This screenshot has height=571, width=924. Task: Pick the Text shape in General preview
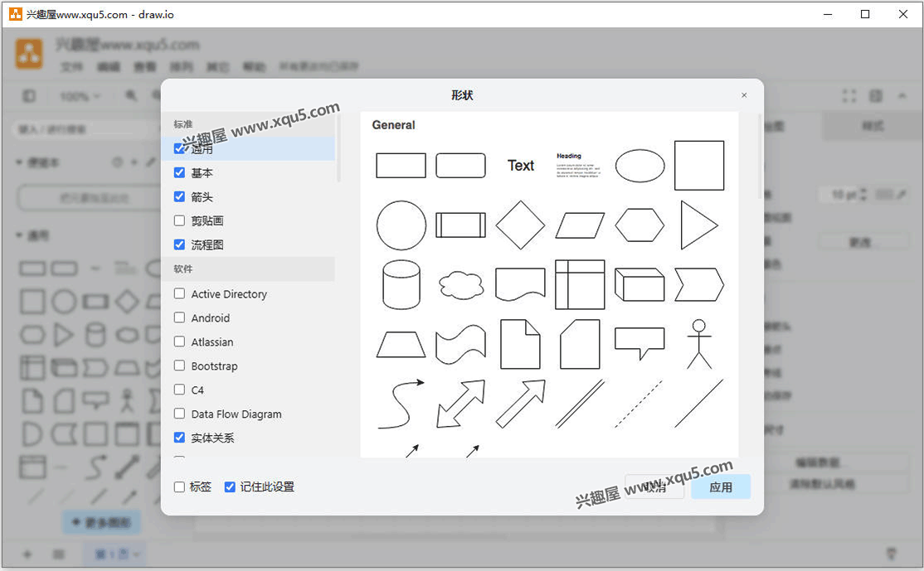521,166
